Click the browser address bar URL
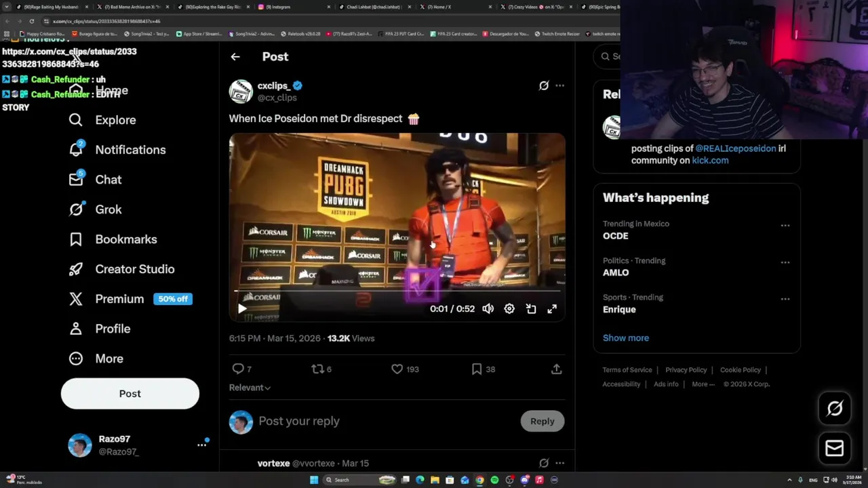Image resolution: width=868 pixels, height=488 pixels. pyautogui.click(x=106, y=21)
